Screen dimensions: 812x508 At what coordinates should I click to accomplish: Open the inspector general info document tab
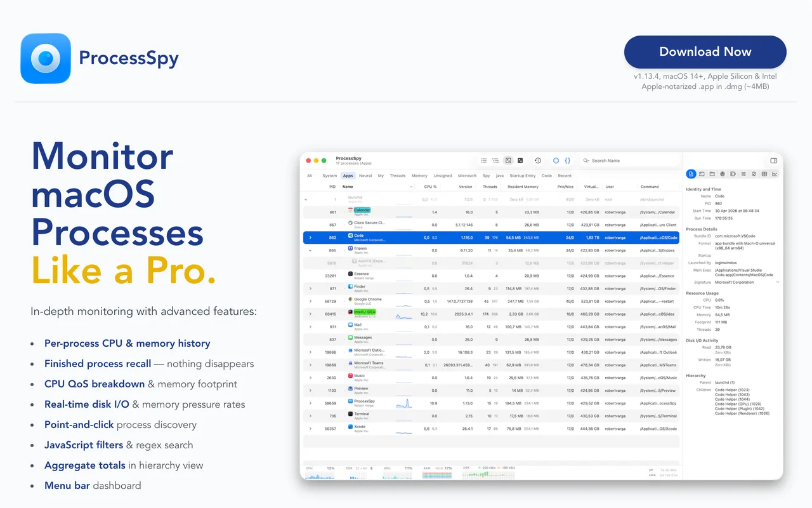coord(691,174)
